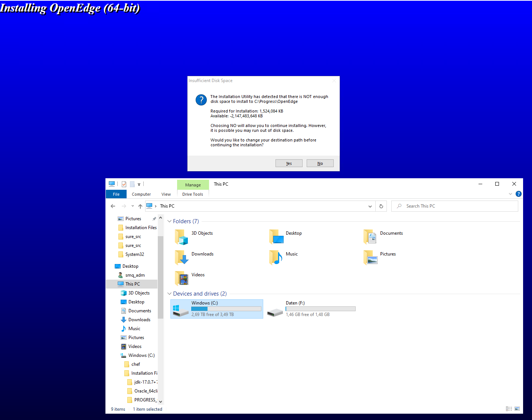This screenshot has height=420, width=532.
Task: Click Windows (C:) disk usage bar
Action: pos(226,309)
